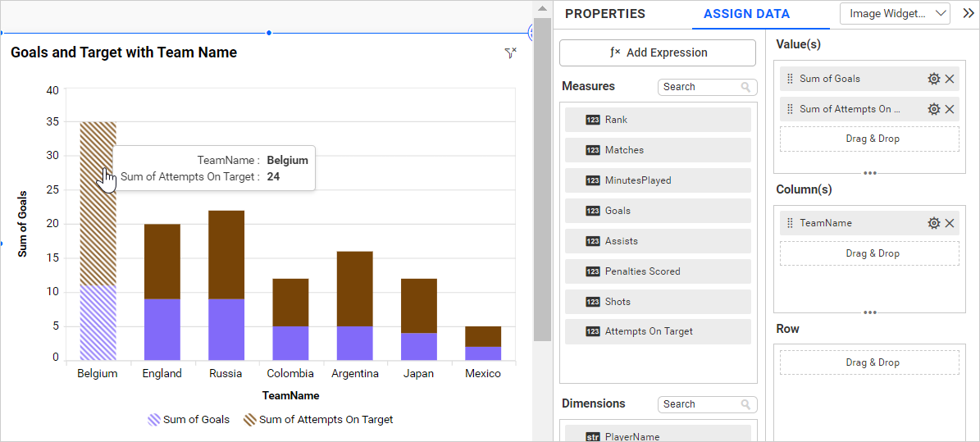This screenshot has height=442, width=980.
Task: Click the clear filter icon on the chart
Action: click(511, 53)
